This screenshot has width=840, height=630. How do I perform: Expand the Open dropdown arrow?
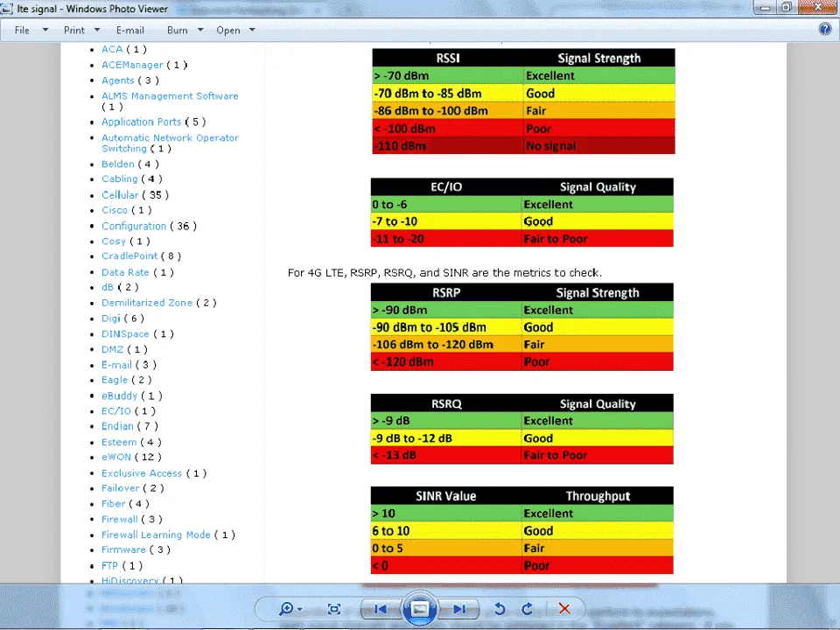click(252, 30)
